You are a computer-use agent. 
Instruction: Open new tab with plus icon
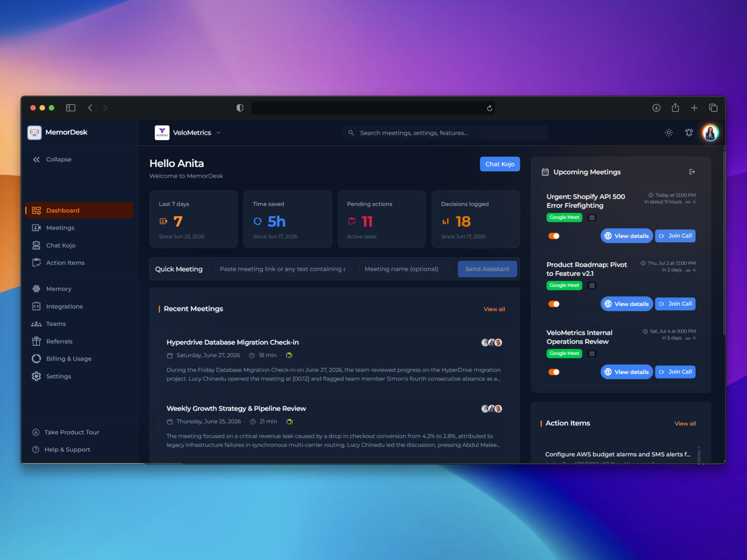[694, 108]
